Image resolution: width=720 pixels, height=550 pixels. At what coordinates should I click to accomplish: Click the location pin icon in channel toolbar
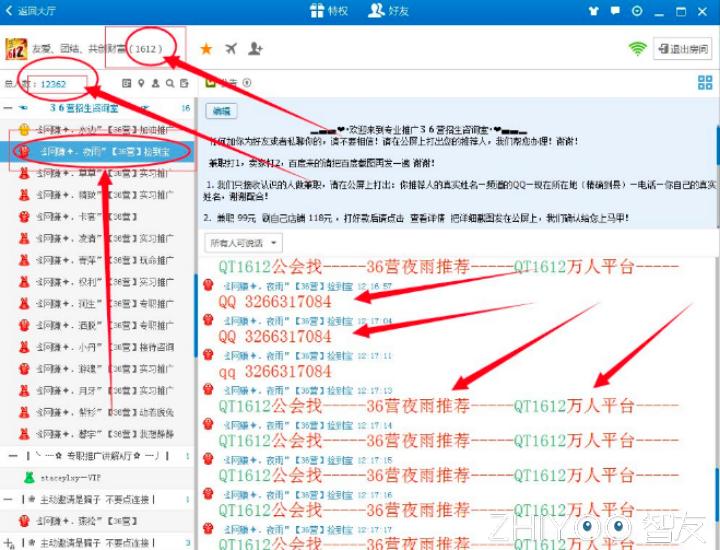pyautogui.click(x=141, y=83)
